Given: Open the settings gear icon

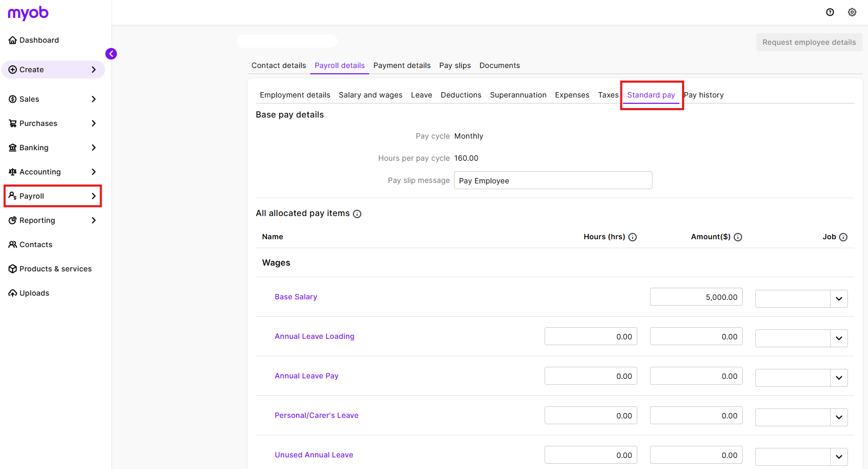Looking at the screenshot, I should pyautogui.click(x=852, y=12).
